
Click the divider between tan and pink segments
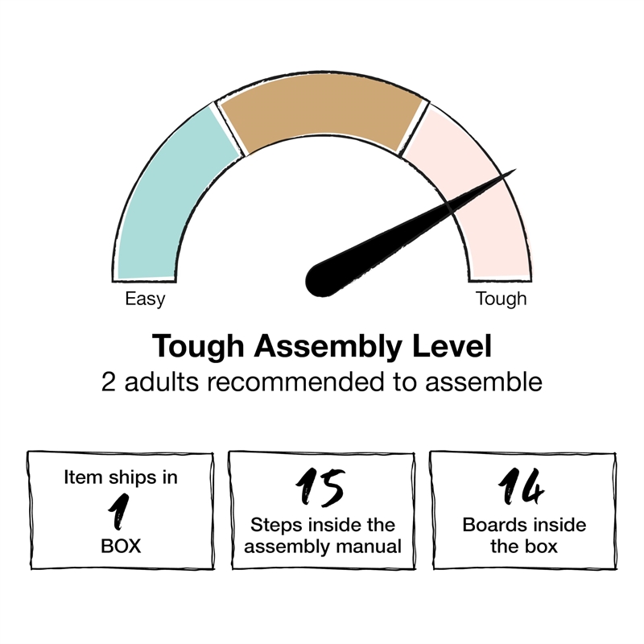pyautogui.click(x=414, y=129)
